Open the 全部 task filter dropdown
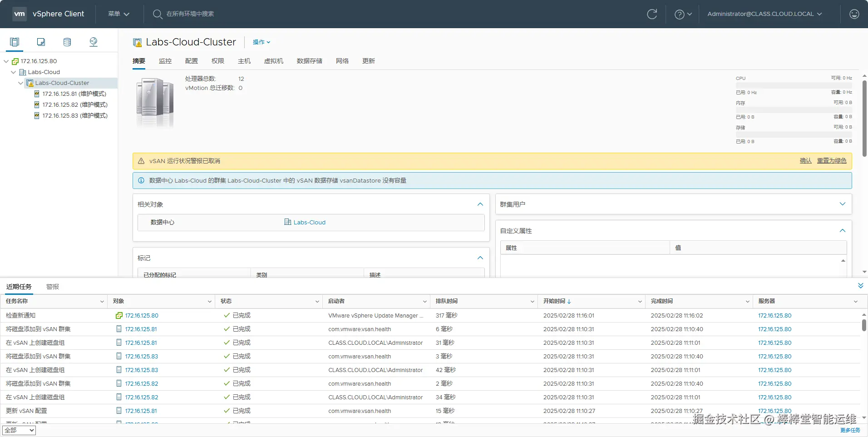This screenshot has height=437, width=868. (x=19, y=430)
